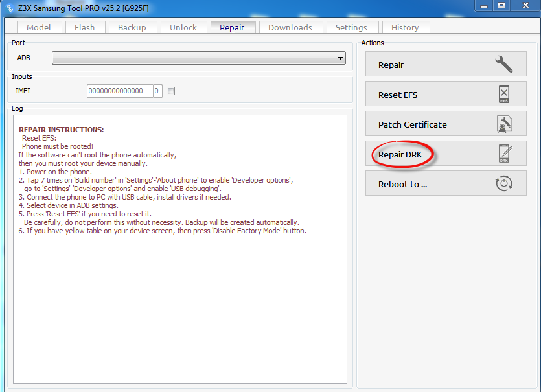Click the EFS phone icon
541x392 pixels.
click(x=503, y=94)
